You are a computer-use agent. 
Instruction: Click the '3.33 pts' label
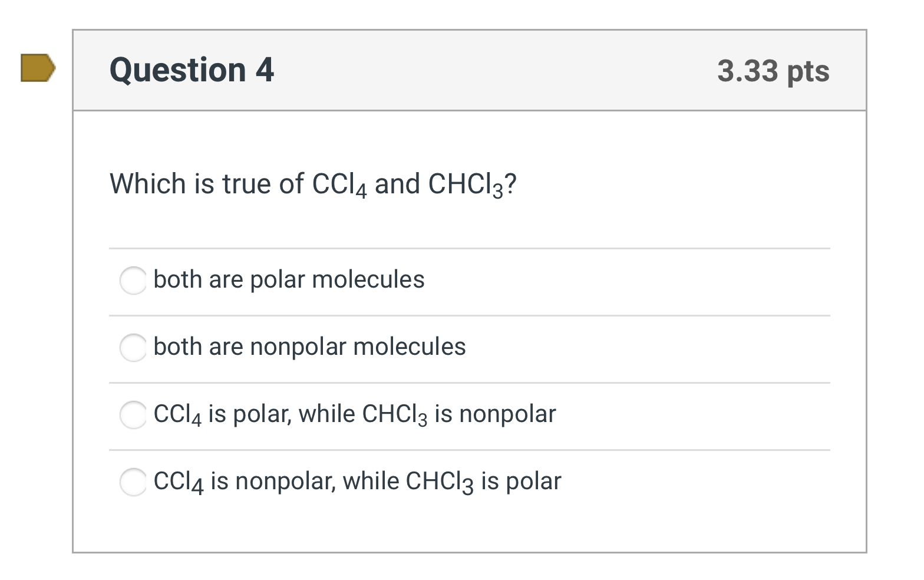click(774, 71)
